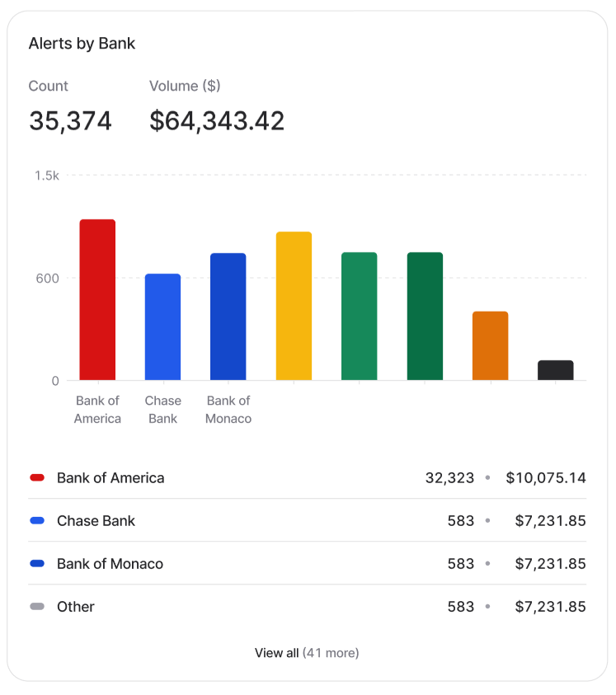Click the Chase Bank legend color swatch
Viewport: 616px width, 695px height.
pos(37,521)
